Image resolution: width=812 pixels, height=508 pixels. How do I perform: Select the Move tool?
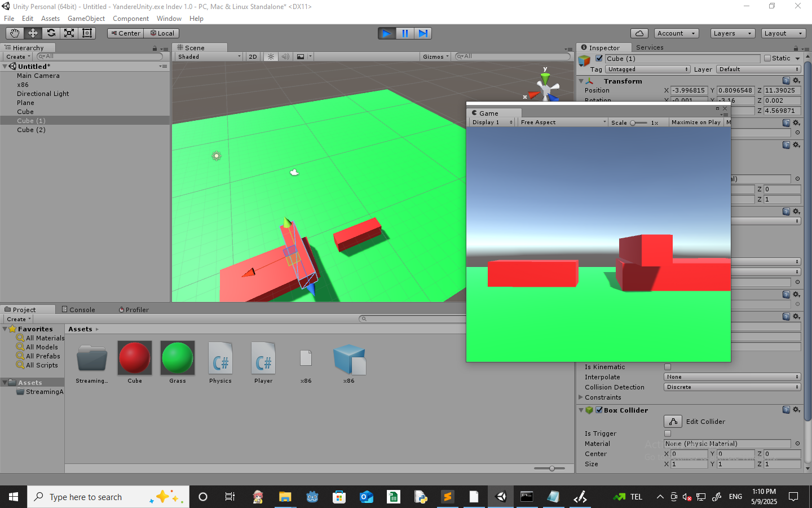pos(33,33)
